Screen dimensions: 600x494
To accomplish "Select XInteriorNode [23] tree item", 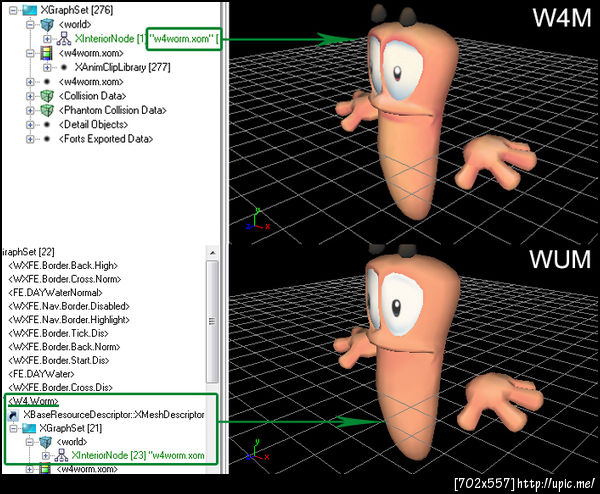I will tap(138, 455).
